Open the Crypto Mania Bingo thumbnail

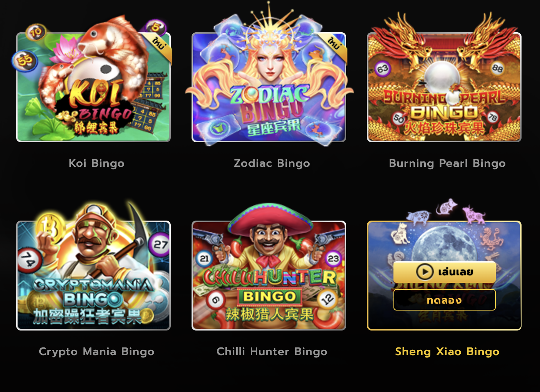(x=93, y=276)
